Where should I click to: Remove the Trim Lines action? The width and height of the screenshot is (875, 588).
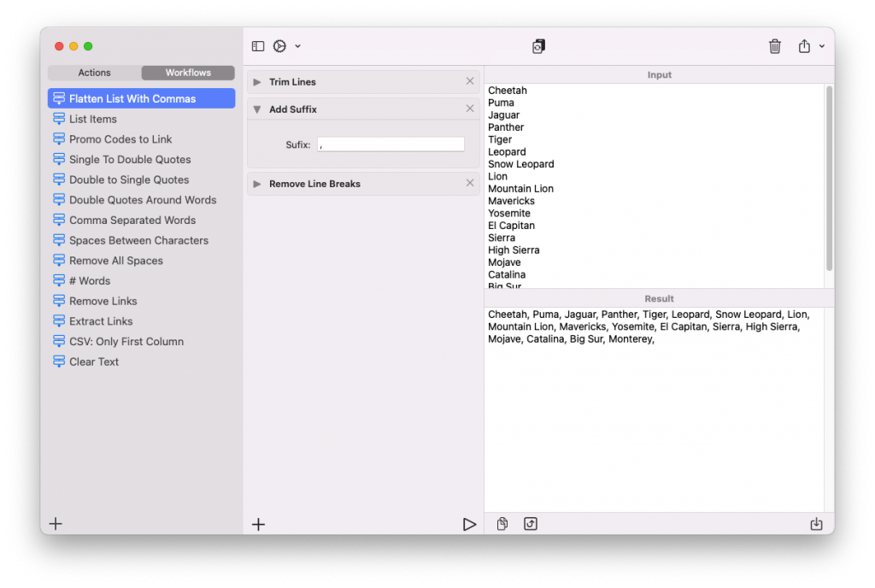pos(470,81)
